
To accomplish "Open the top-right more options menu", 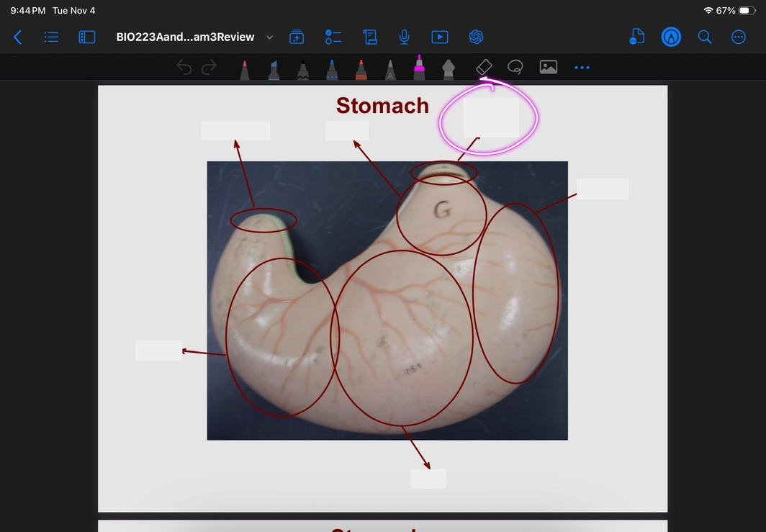I will tap(739, 37).
